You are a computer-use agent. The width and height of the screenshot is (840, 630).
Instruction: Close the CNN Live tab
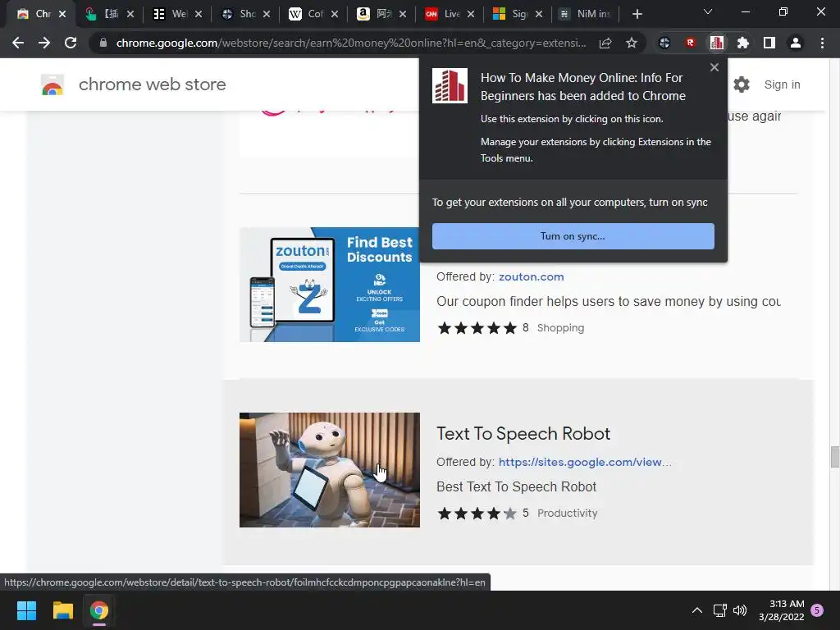point(470,14)
